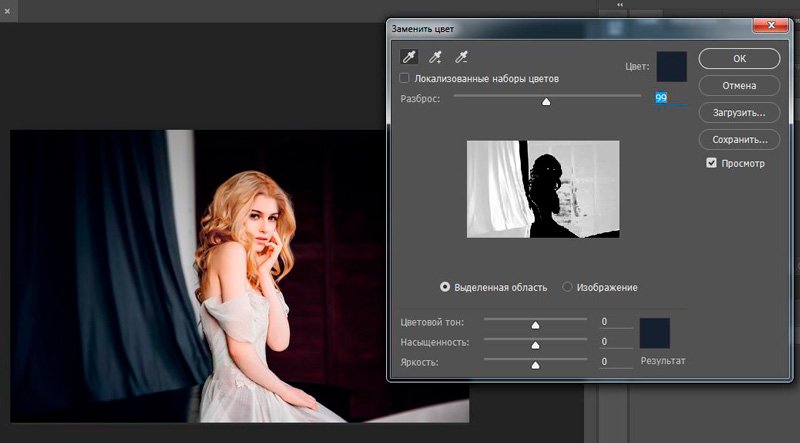Click the woman photo on the canvas
The height and width of the screenshot is (443, 800).
239,276
